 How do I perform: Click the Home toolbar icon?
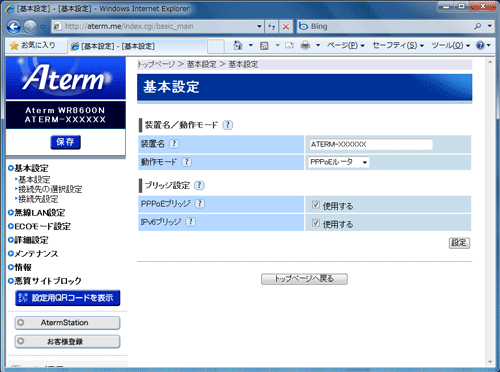[238, 45]
